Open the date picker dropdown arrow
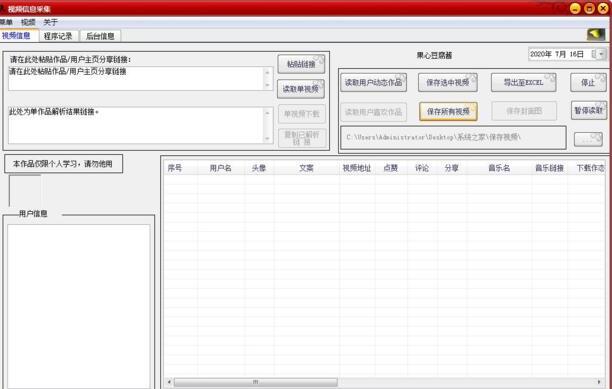 601,54
